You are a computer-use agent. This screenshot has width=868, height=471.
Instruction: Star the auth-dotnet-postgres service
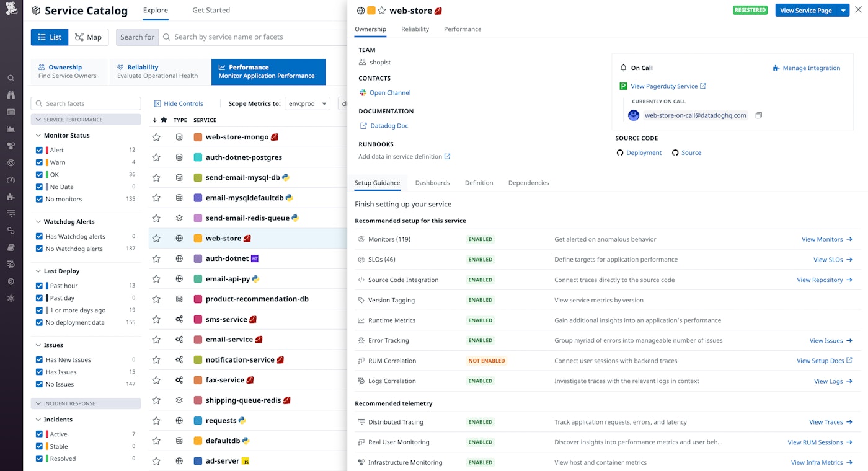point(156,157)
